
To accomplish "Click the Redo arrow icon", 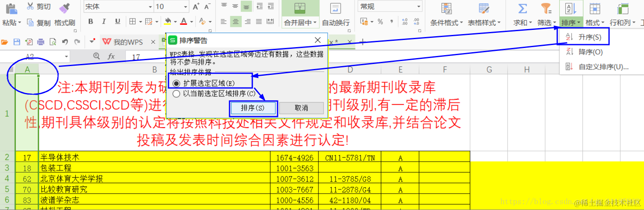I will (x=77, y=42).
